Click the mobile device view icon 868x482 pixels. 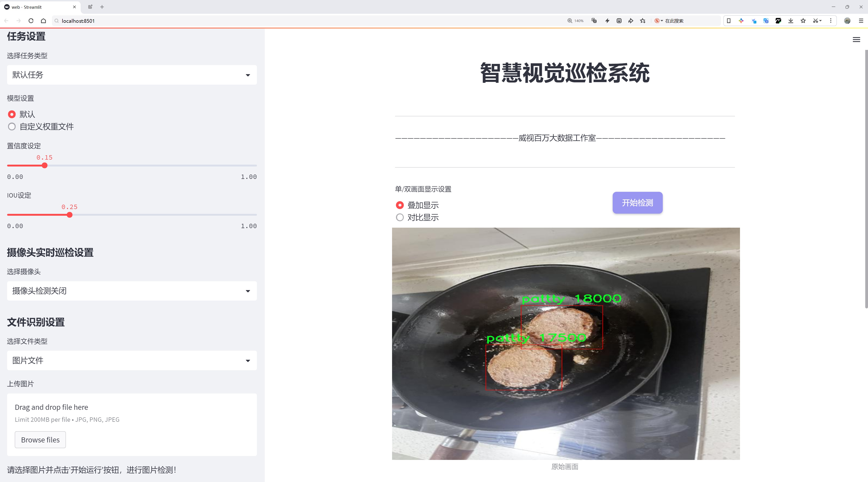coord(729,20)
